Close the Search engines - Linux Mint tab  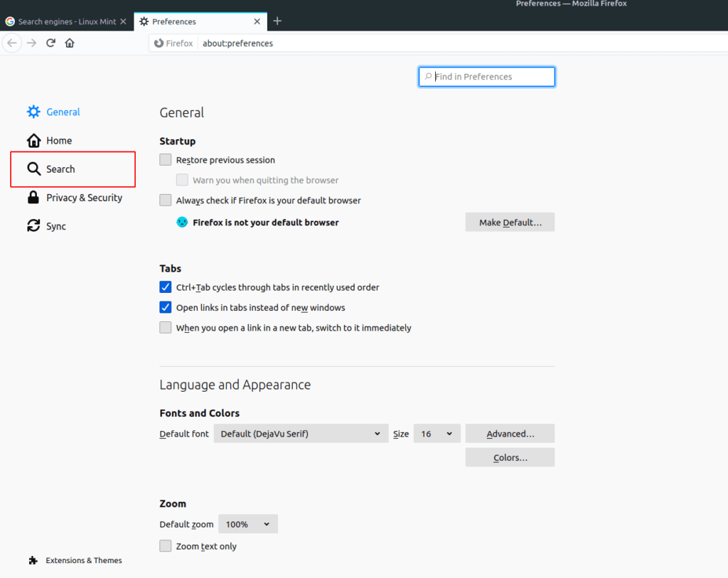click(x=123, y=21)
